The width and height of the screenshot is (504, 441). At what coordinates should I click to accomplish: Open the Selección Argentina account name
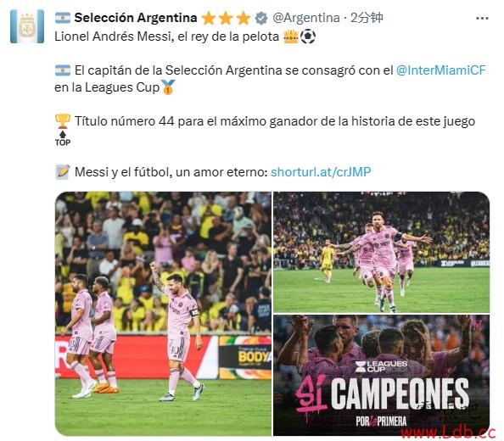coord(136,18)
